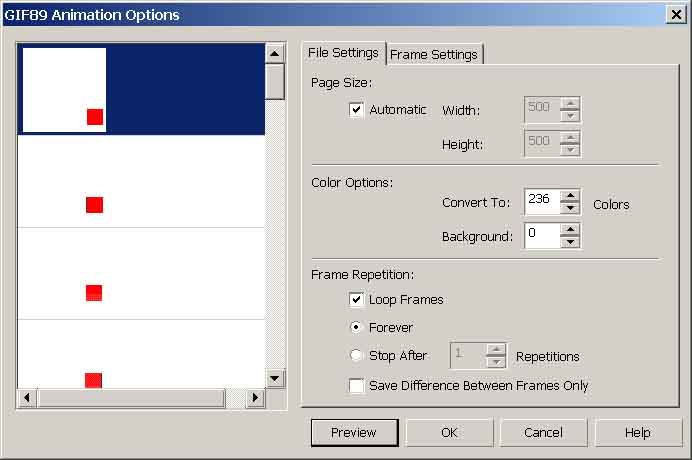
Task: Click the disabled Width field
Action: (542, 109)
